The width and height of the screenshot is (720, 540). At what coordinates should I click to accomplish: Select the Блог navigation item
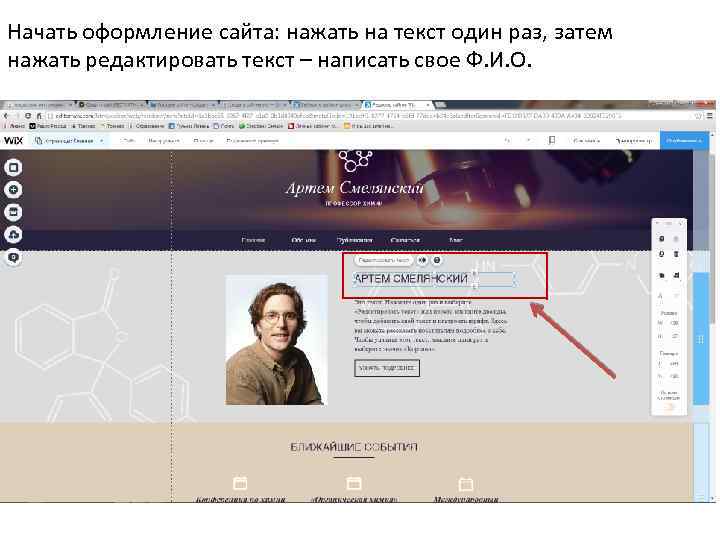point(456,240)
